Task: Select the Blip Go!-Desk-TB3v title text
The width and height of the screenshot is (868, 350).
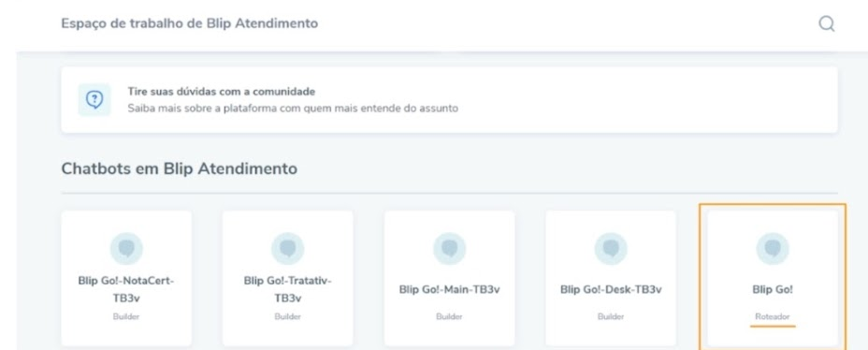Action: [611, 289]
